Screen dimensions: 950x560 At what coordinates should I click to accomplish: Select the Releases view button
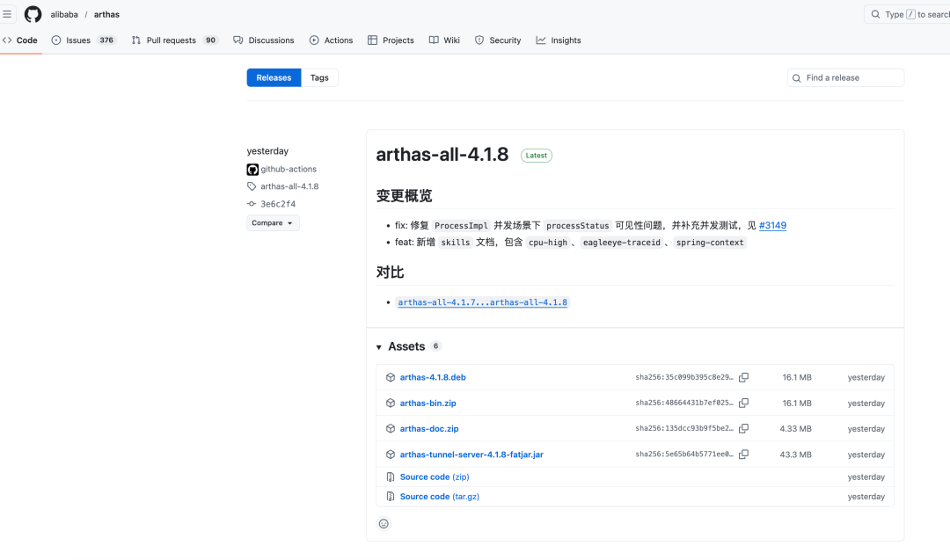point(274,77)
